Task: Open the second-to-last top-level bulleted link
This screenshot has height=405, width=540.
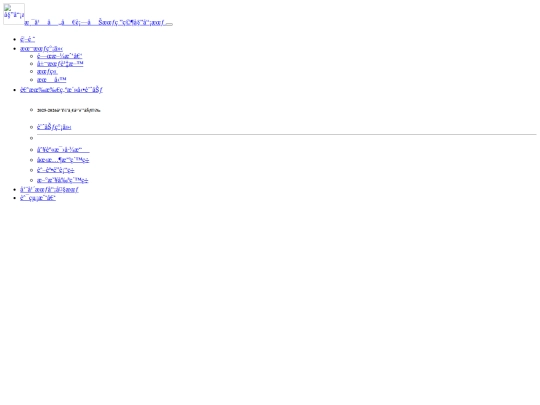Action: (x=49, y=189)
